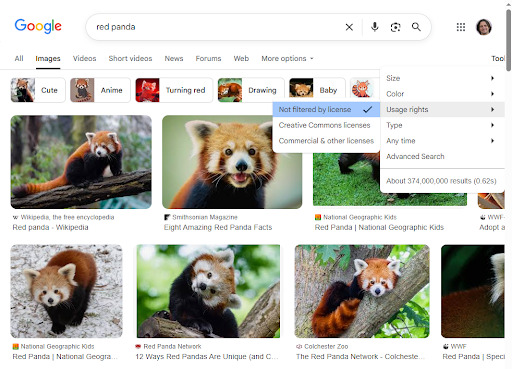Viewport: 512px width, 369px height.
Task: Open 12 Ways Red Pandas Are Unique link
Action: coord(207,356)
